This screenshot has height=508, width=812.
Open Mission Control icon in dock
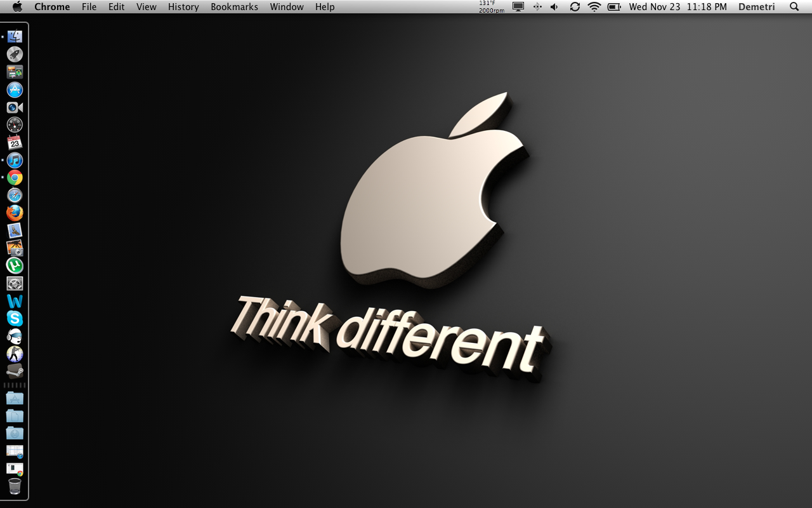(x=15, y=72)
